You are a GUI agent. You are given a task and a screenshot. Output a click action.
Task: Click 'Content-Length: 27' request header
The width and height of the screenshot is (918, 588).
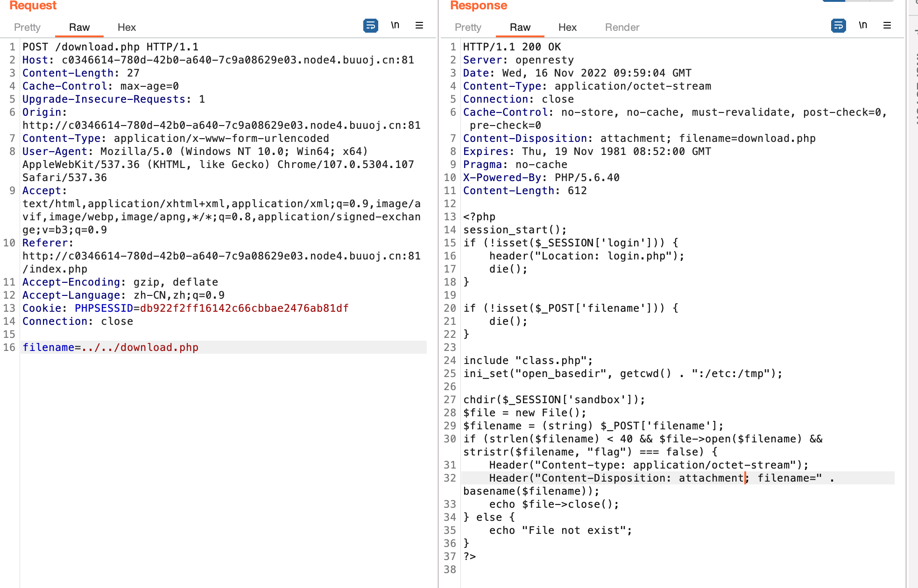click(81, 73)
